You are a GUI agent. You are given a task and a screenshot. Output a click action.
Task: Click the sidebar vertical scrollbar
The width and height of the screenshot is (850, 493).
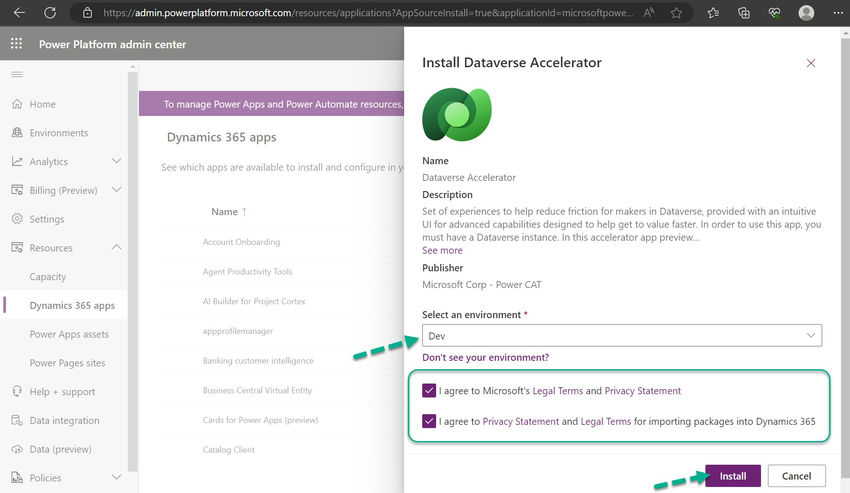pyautogui.click(x=132, y=271)
